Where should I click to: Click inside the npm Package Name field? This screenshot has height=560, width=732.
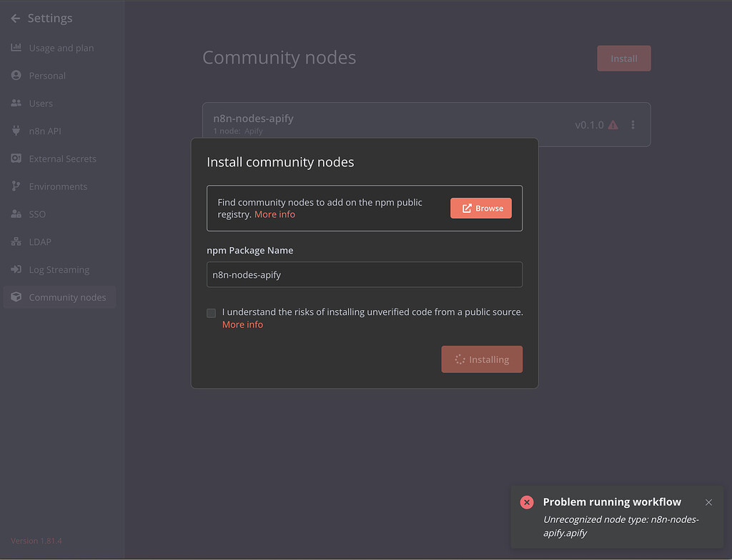[365, 274]
